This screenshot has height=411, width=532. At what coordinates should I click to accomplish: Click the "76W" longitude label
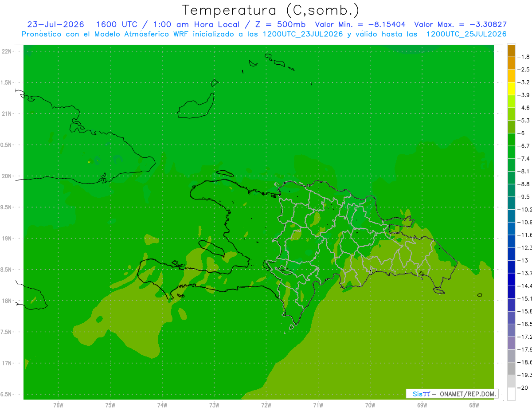pos(58,405)
